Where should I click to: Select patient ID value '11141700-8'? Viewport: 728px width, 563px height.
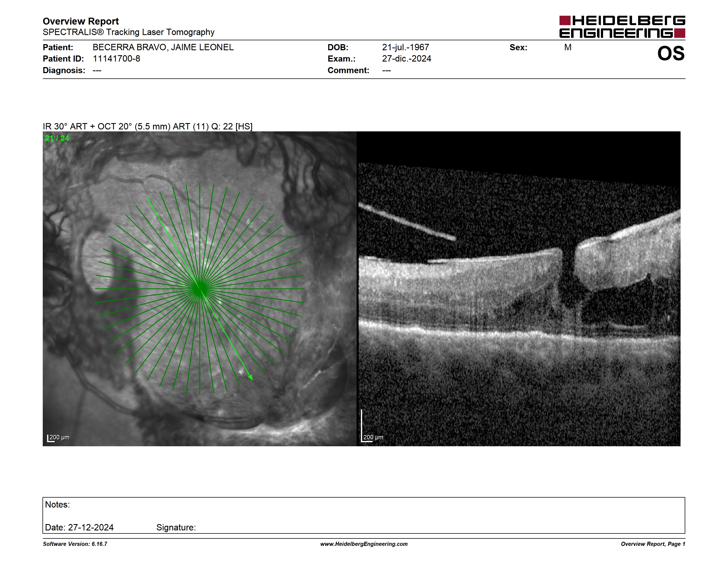(x=116, y=59)
